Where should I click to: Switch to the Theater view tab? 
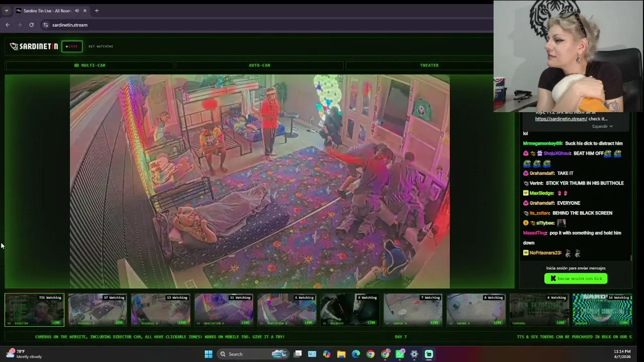(429, 65)
